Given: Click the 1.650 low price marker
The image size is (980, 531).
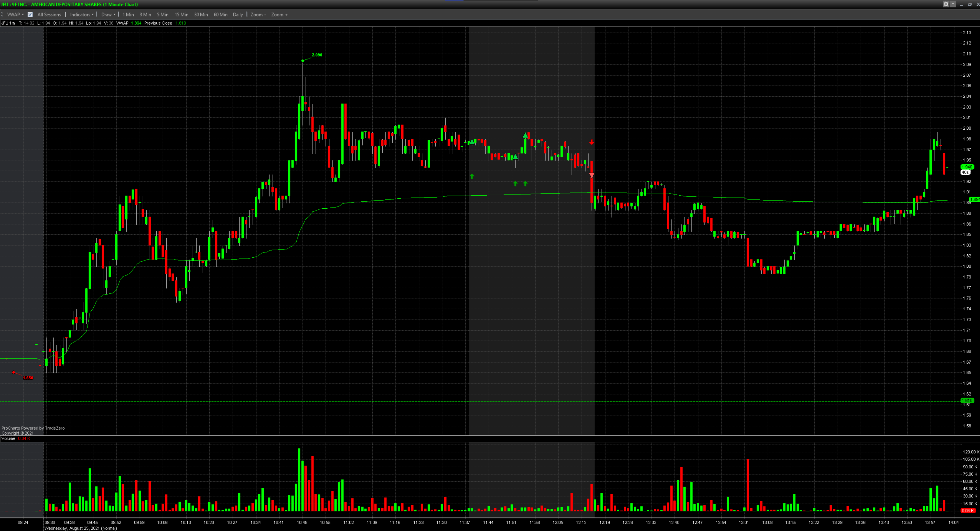Looking at the screenshot, I should pos(28,378).
